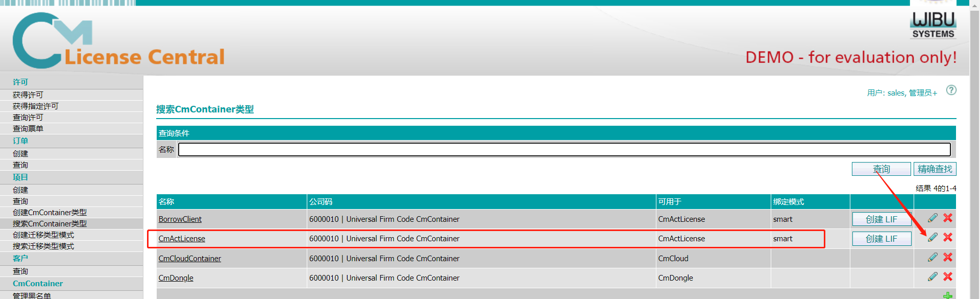Viewport: 980px width, 299px height.
Task: Click the 项目 sidebar section header
Action: (x=20, y=177)
